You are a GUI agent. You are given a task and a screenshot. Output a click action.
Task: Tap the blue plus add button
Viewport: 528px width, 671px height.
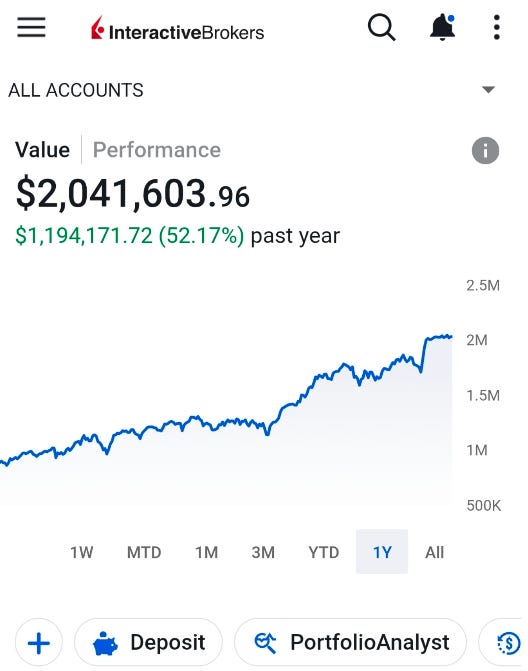(39, 643)
